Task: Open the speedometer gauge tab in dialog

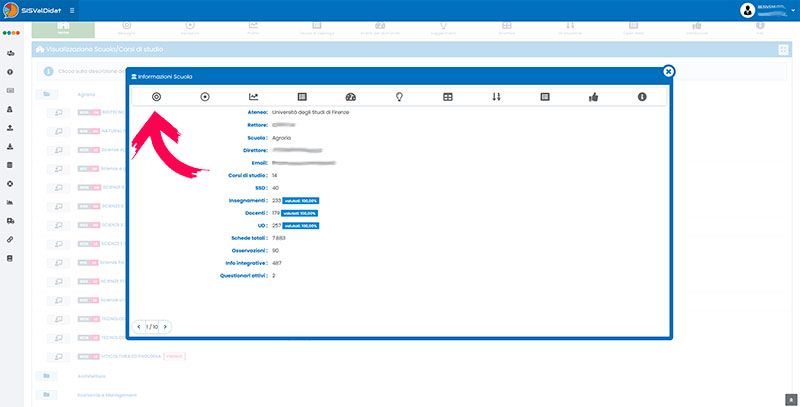Action: [350, 97]
